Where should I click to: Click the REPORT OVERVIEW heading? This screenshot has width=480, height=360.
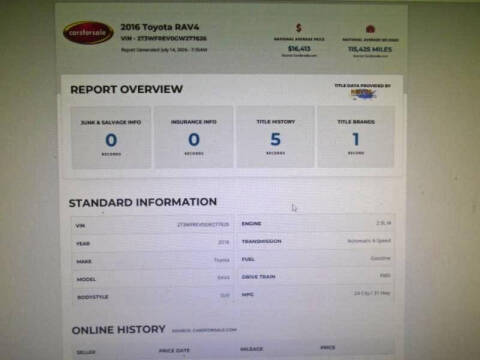(x=127, y=89)
